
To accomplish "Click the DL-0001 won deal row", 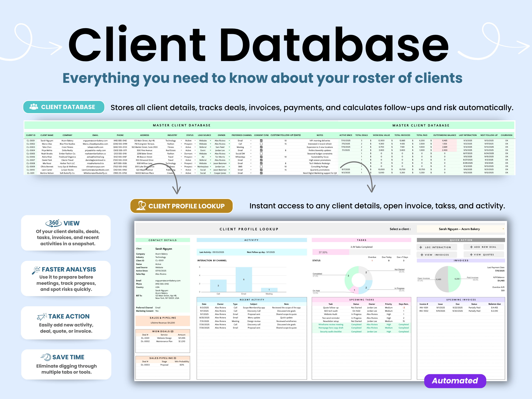I will point(163,338).
